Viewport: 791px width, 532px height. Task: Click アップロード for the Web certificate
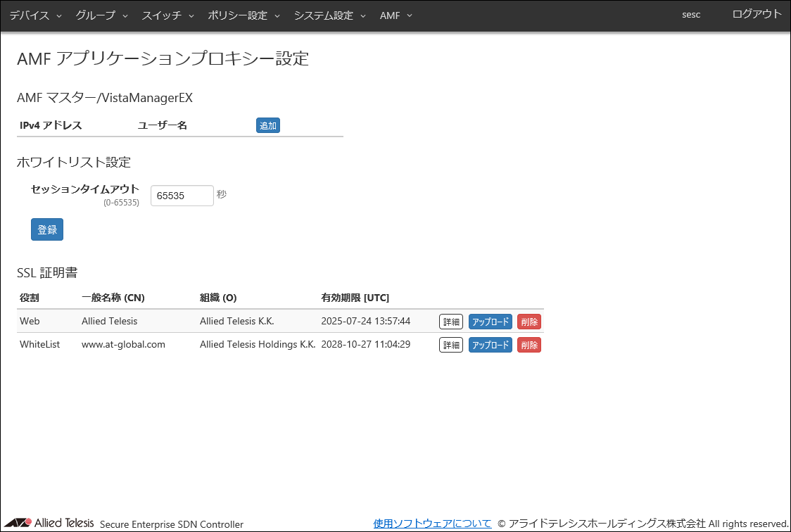click(491, 322)
